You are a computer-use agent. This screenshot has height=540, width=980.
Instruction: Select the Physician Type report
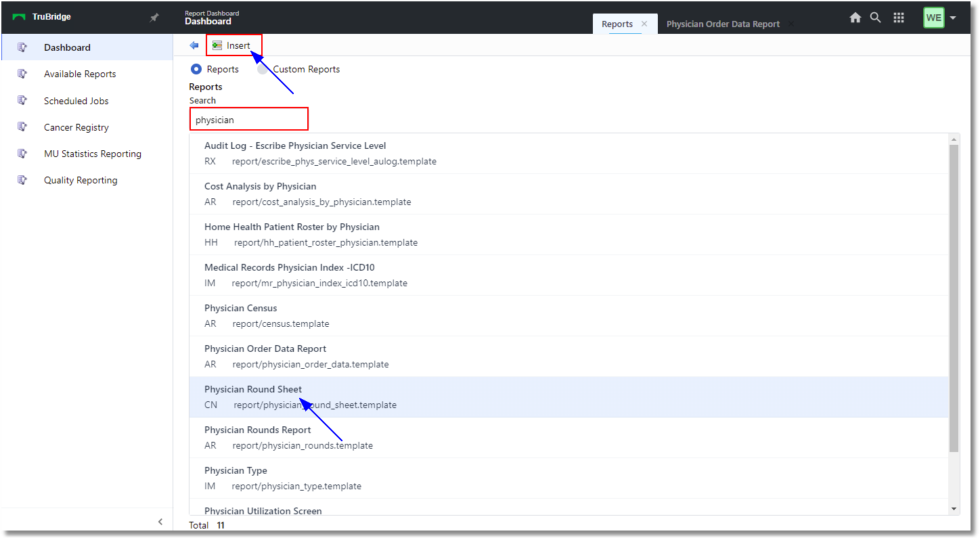569,478
